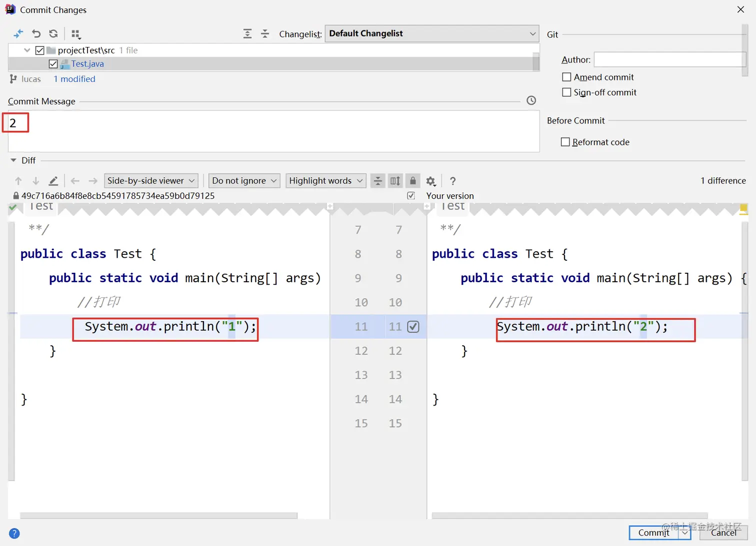The image size is (756, 546).
Task: Open the Commit button dropdown arrow
Action: [684, 533]
